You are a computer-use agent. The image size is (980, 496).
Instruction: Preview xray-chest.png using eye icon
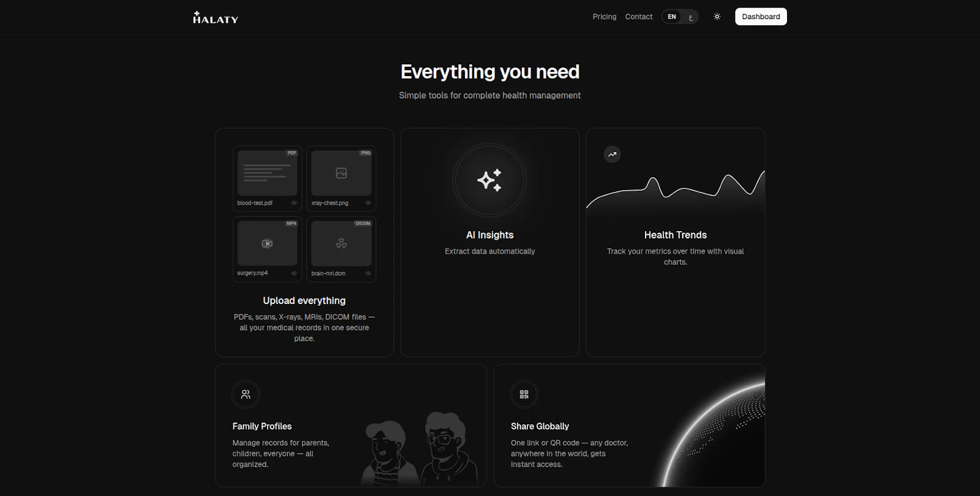click(368, 203)
